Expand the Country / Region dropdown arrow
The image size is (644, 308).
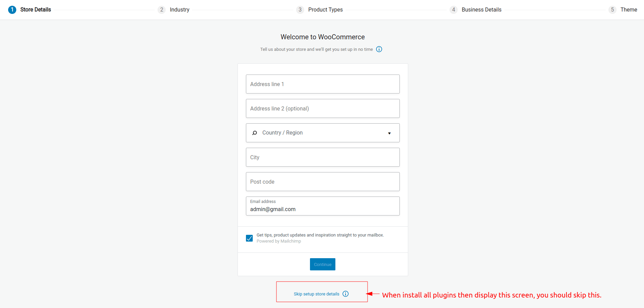(x=389, y=133)
